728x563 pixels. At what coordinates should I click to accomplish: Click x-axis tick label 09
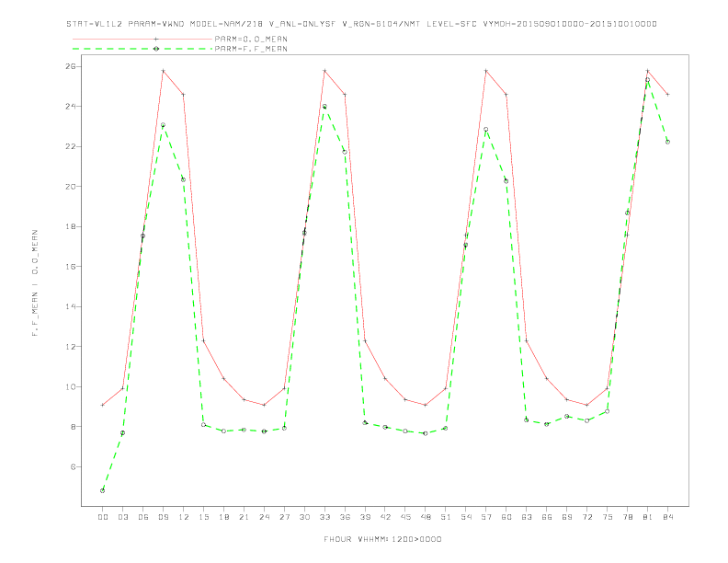tap(163, 517)
